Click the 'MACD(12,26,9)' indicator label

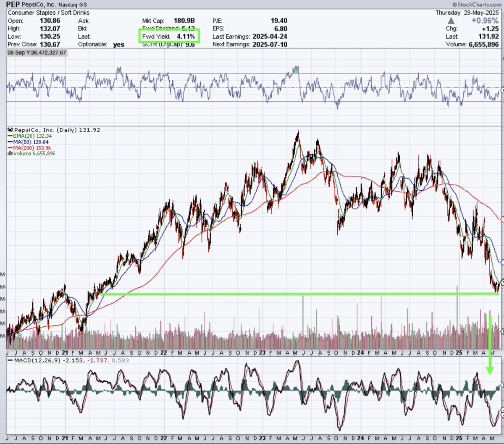(x=38, y=360)
